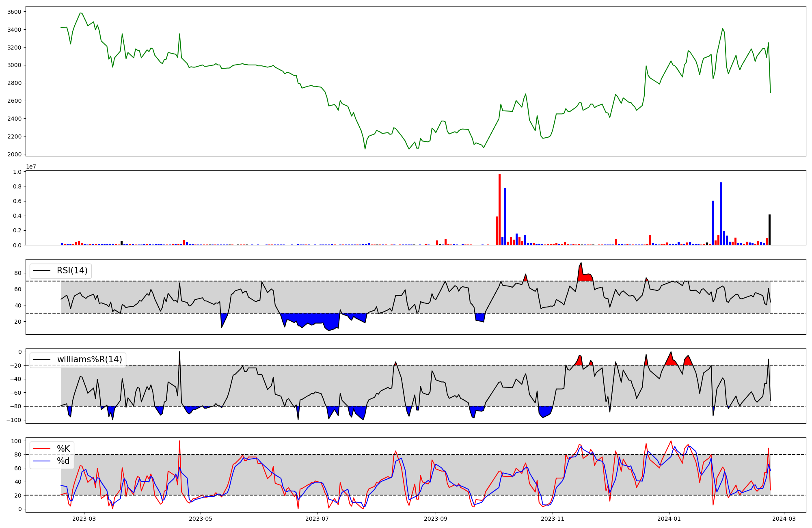812x528 pixels.
Task: Click the 2000 price axis label
Action: 14,154
